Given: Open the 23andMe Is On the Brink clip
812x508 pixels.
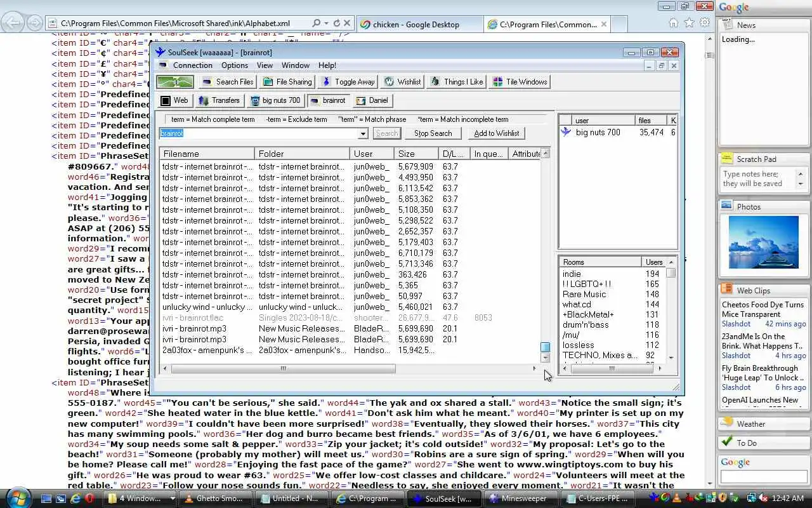Looking at the screenshot, I should (x=763, y=341).
